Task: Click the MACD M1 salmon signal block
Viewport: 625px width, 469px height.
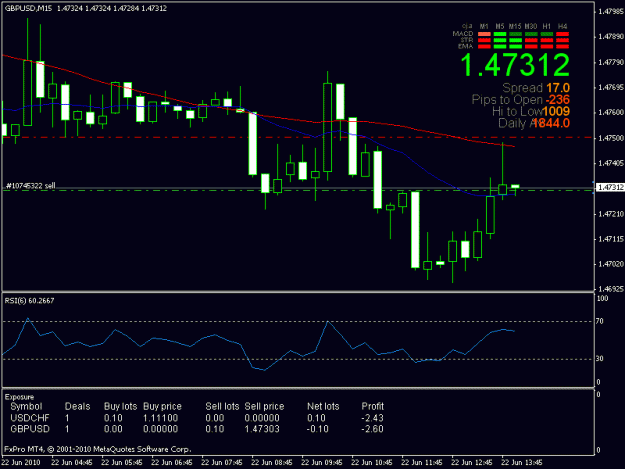Action: pyautogui.click(x=484, y=34)
